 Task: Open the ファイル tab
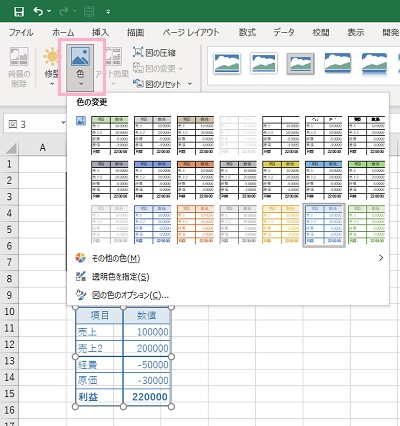click(21, 32)
